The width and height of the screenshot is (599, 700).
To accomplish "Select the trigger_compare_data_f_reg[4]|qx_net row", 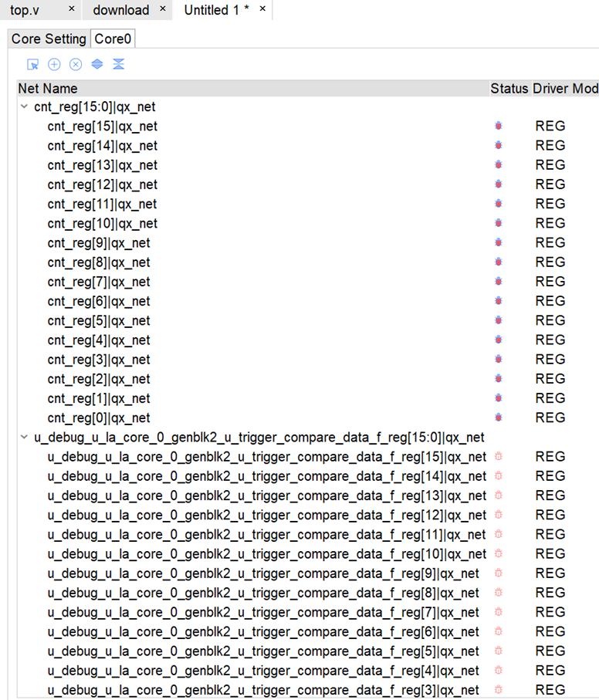I will (308, 670).
